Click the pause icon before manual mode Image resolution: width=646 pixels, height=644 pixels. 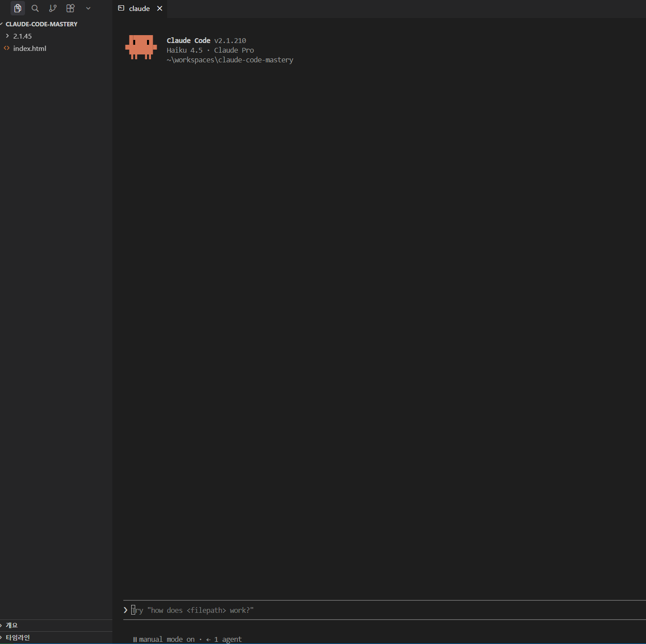coord(135,640)
